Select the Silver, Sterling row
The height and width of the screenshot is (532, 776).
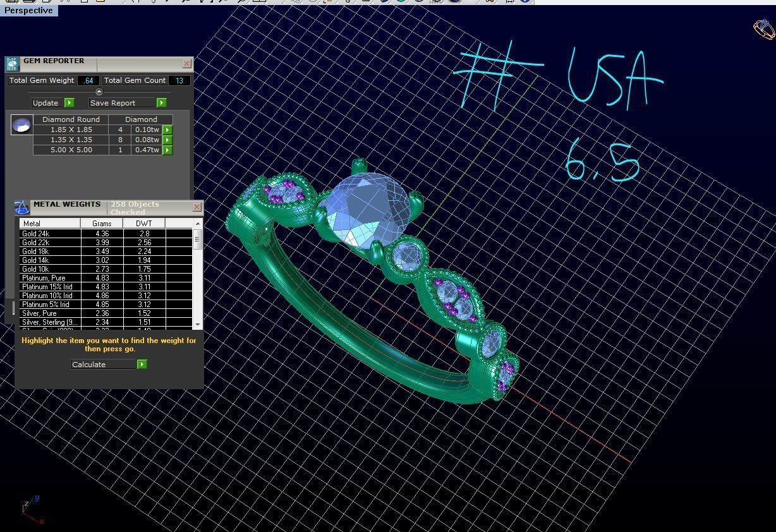[106, 322]
